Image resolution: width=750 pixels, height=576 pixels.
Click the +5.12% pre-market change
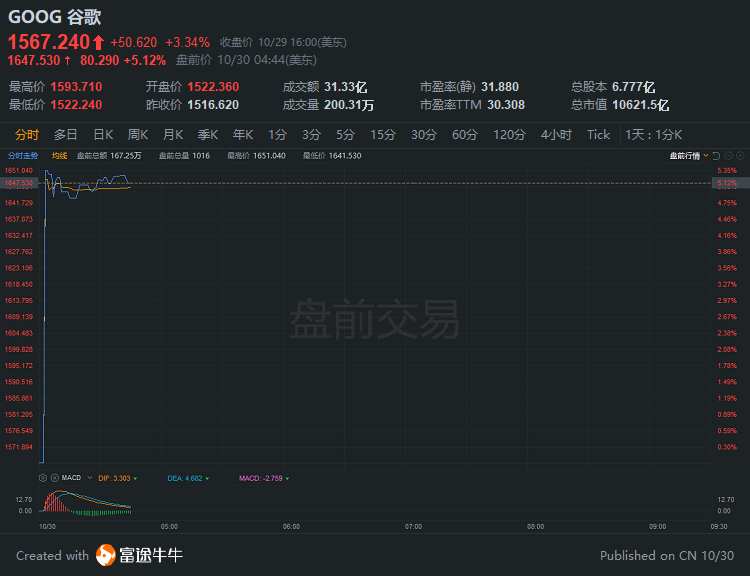point(144,60)
